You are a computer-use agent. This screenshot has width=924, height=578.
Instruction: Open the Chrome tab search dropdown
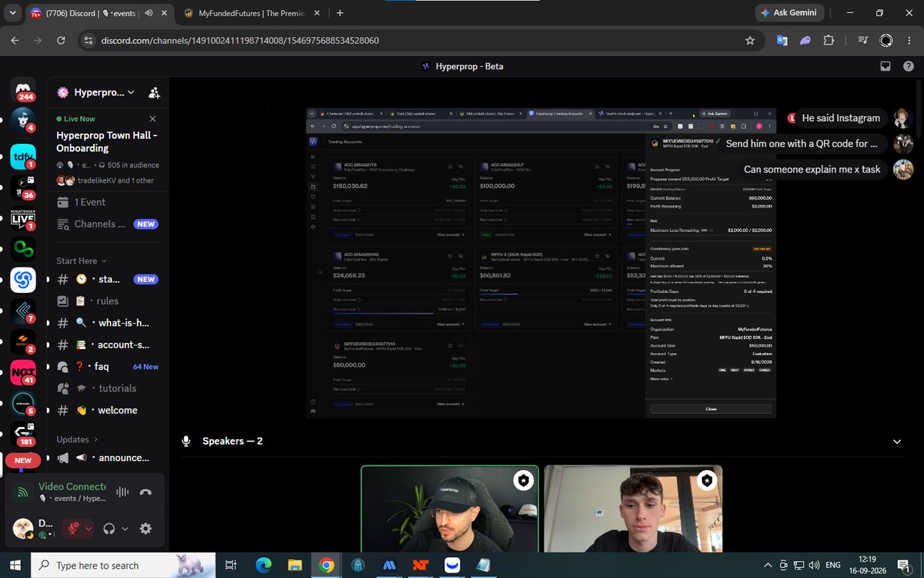pyautogui.click(x=12, y=13)
